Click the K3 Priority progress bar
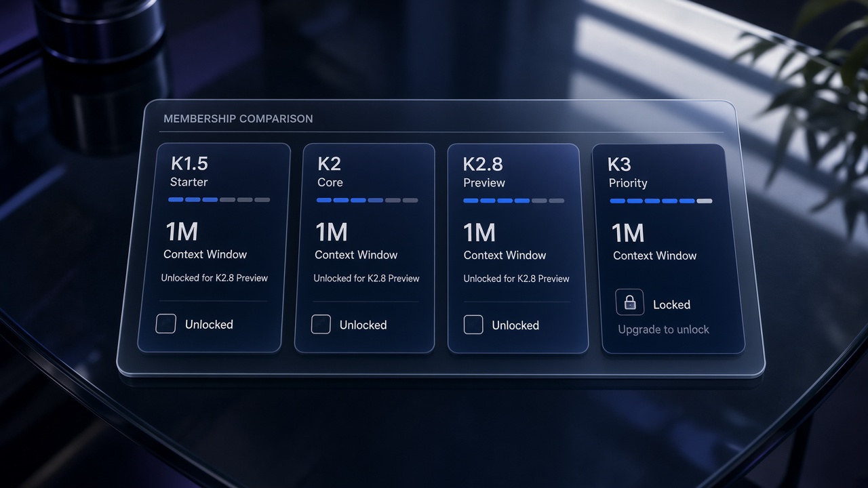This screenshot has height=488, width=868. point(661,201)
